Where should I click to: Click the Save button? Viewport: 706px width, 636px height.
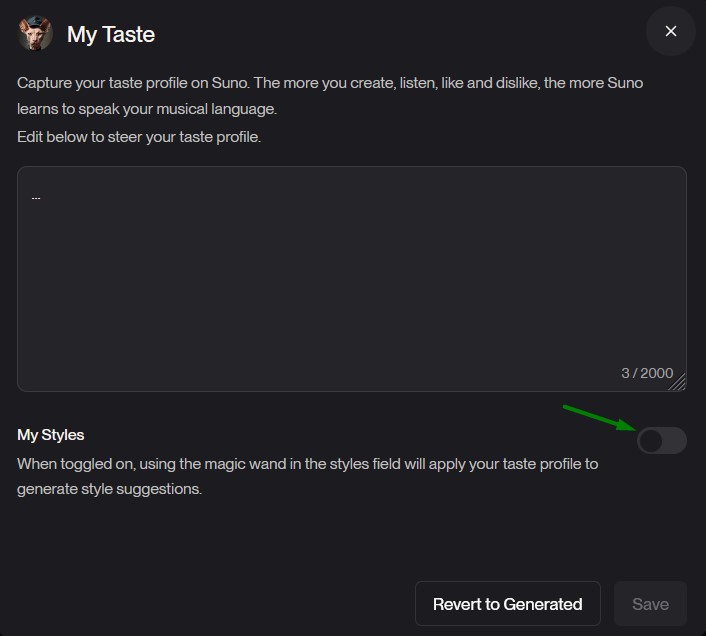click(x=650, y=604)
